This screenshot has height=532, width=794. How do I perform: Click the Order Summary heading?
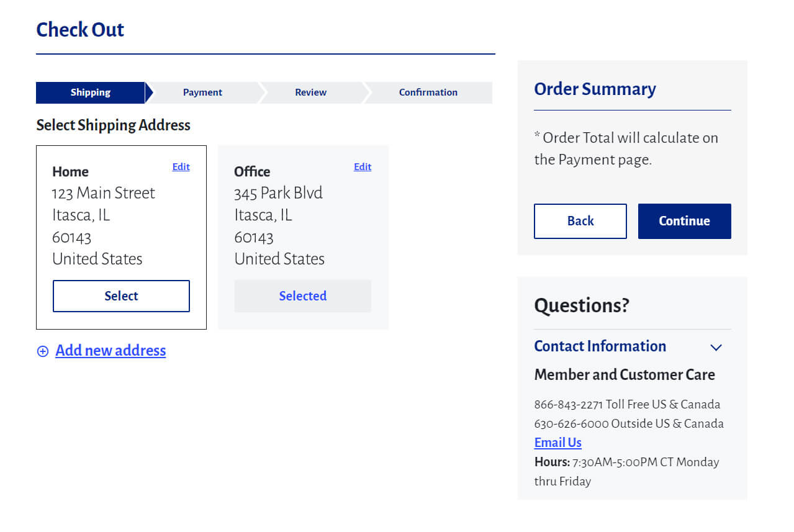tap(594, 89)
